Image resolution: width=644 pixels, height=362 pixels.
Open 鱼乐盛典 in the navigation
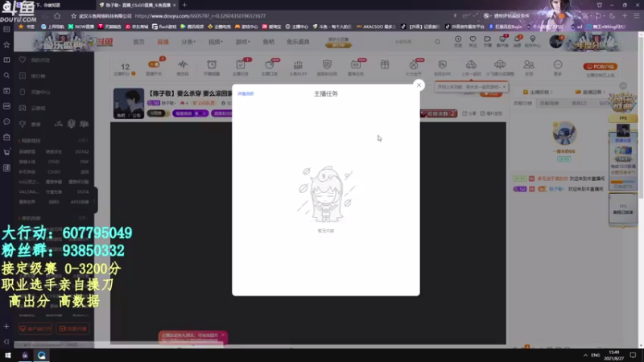[x=298, y=42]
